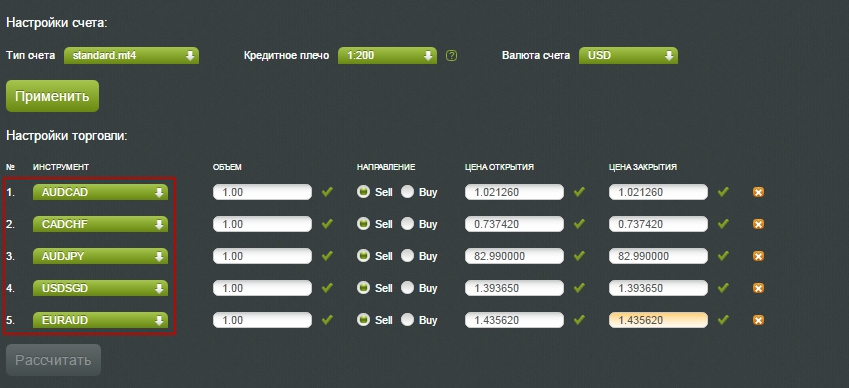Viewport: 849px width, 388px height.
Task: Click green checkmark beside AUDCAD volume field
Action: 327,192
